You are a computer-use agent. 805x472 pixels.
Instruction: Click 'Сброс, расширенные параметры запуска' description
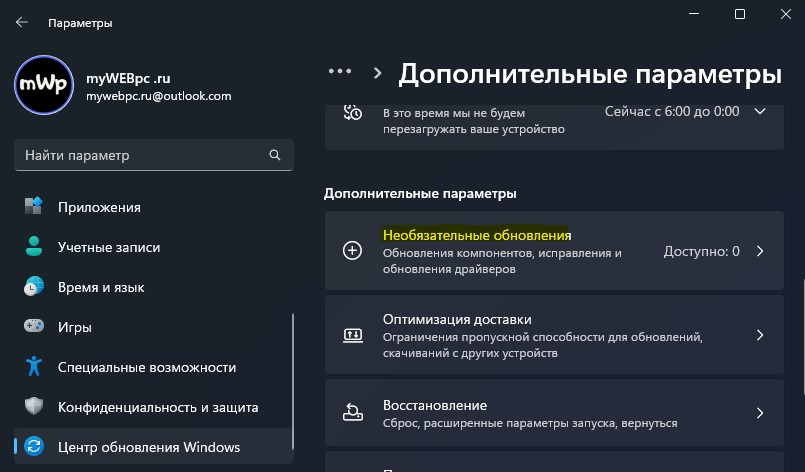tap(530, 423)
